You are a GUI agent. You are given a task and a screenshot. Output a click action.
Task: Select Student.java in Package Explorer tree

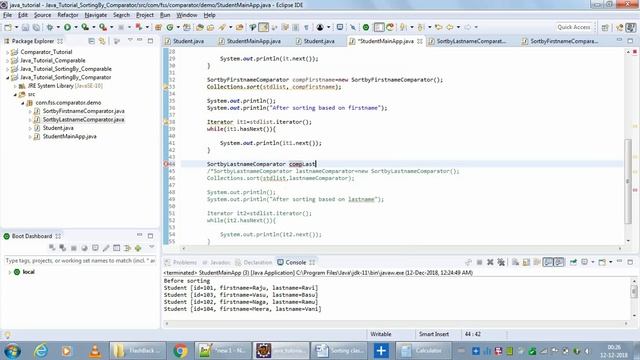click(58, 128)
